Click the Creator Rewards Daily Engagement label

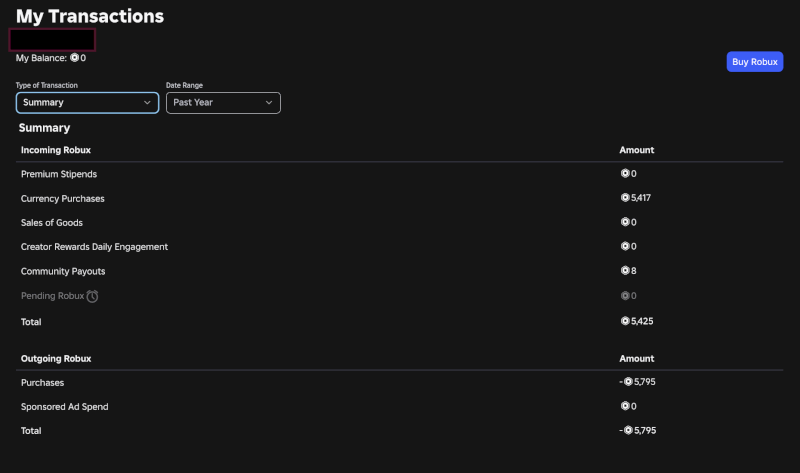coord(94,246)
